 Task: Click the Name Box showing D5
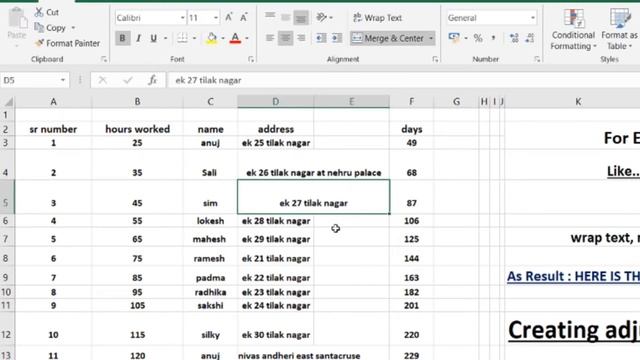click(29, 80)
